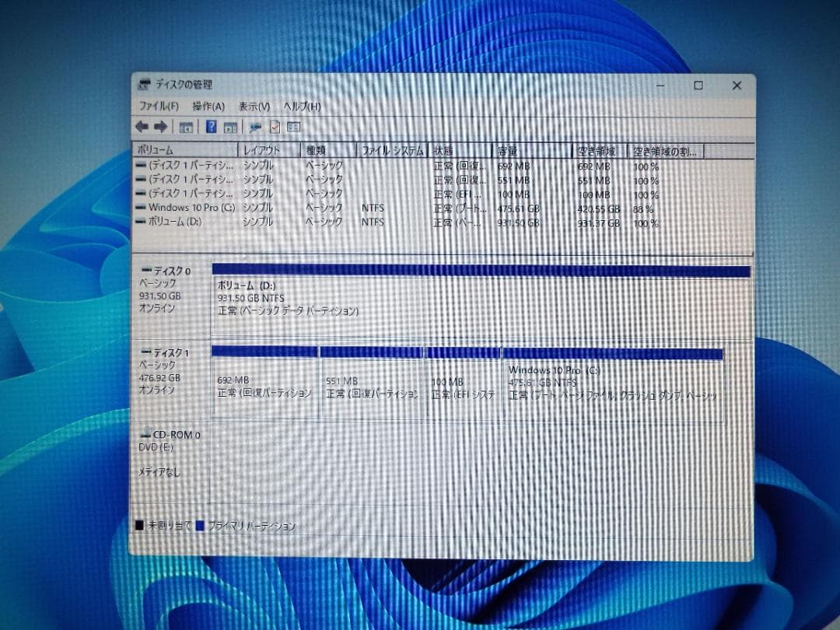This screenshot has width=840, height=630.
Task: Click the drive icon of Windows 10 Pro (C:) row
Action: click(x=141, y=208)
